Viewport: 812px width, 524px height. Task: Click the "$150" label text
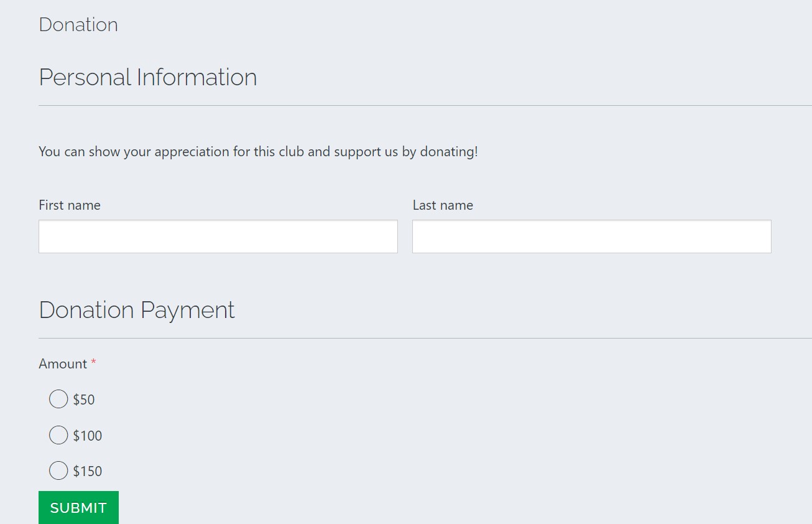(x=88, y=471)
